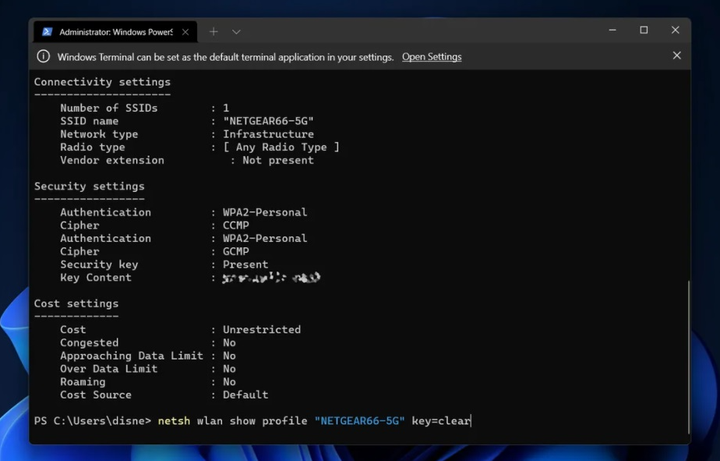Image resolution: width=720 pixels, height=461 pixels.
Task: Click the "Unrestricted" cost value
Action: (261, 329)
